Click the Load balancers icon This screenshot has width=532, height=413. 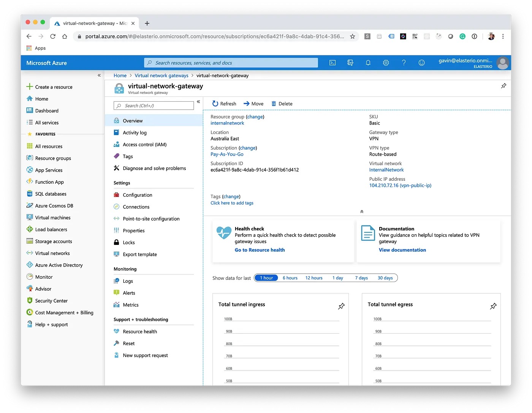point(30,229)
